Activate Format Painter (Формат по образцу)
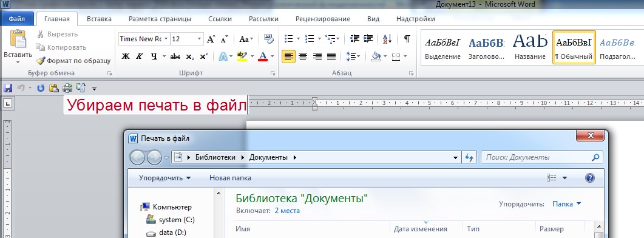This screenshot has width=644, height=238. (x=73, y=61)
